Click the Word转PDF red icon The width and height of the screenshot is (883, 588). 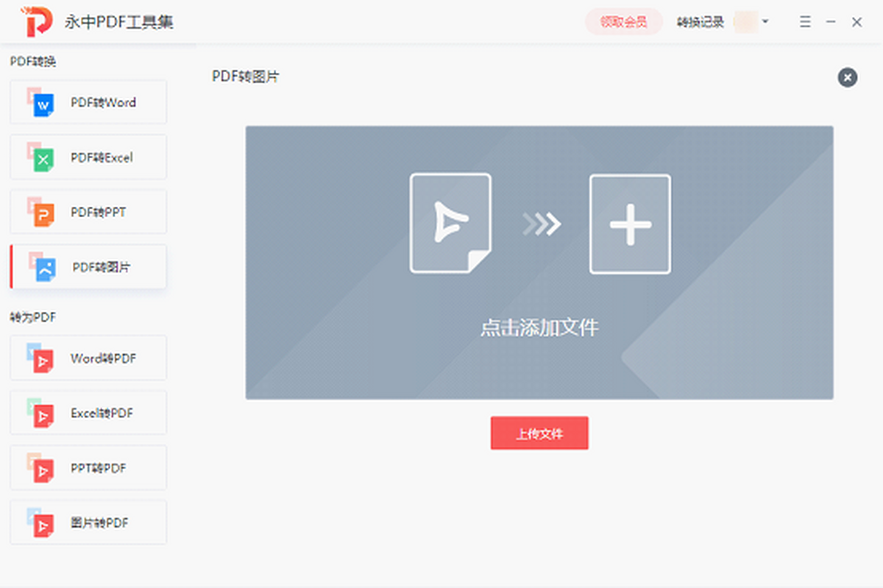click(43, 361)
